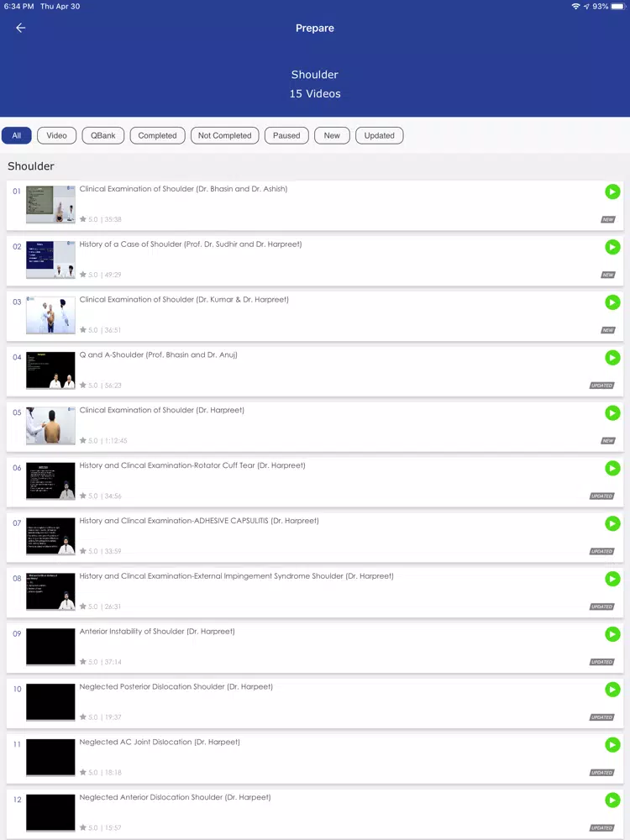630x840 pixels.
Task: Open black thumbnail of video 10
Action: coord(51,701)
